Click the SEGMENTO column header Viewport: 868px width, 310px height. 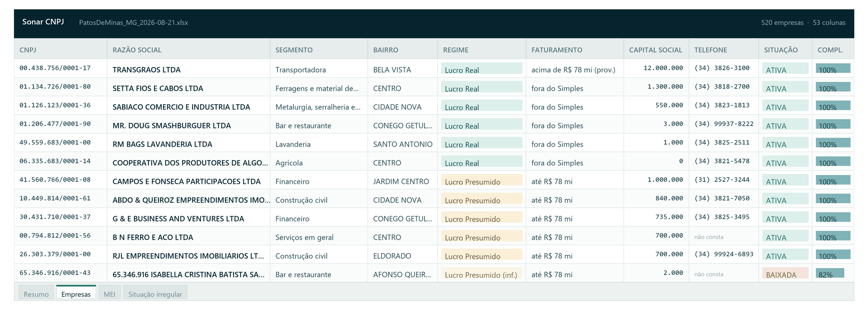[319, 49]
